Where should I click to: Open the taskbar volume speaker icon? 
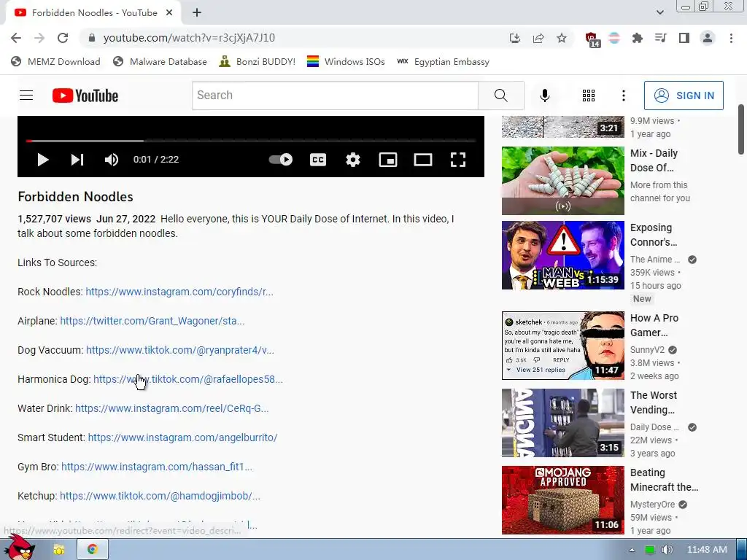(x=667, y=550)
